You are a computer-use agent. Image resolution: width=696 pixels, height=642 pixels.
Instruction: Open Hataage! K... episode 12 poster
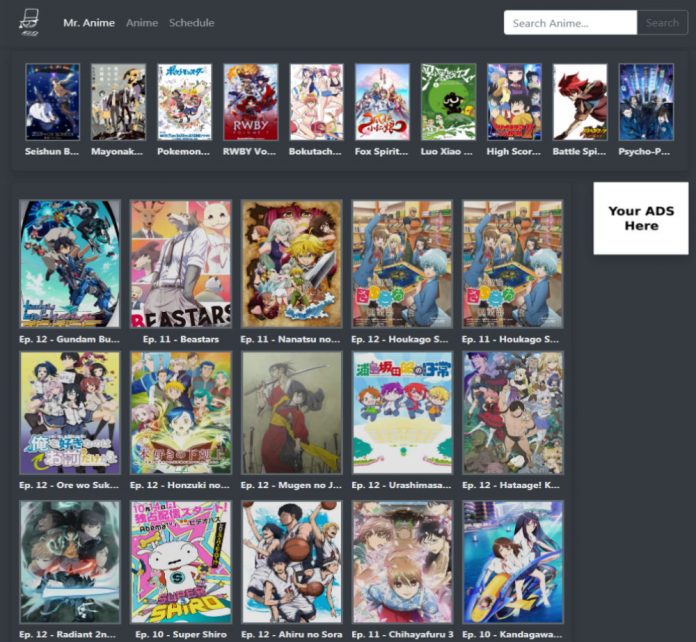pos(513,413)
